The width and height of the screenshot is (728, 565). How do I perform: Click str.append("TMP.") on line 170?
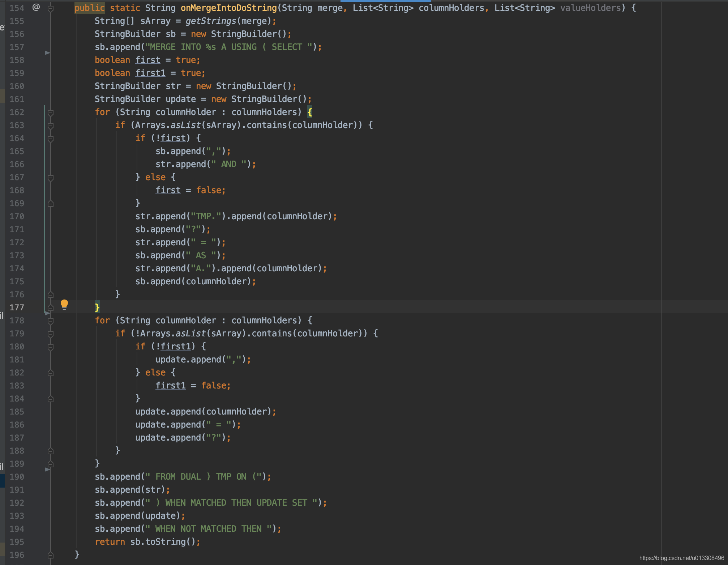(181, 216)
